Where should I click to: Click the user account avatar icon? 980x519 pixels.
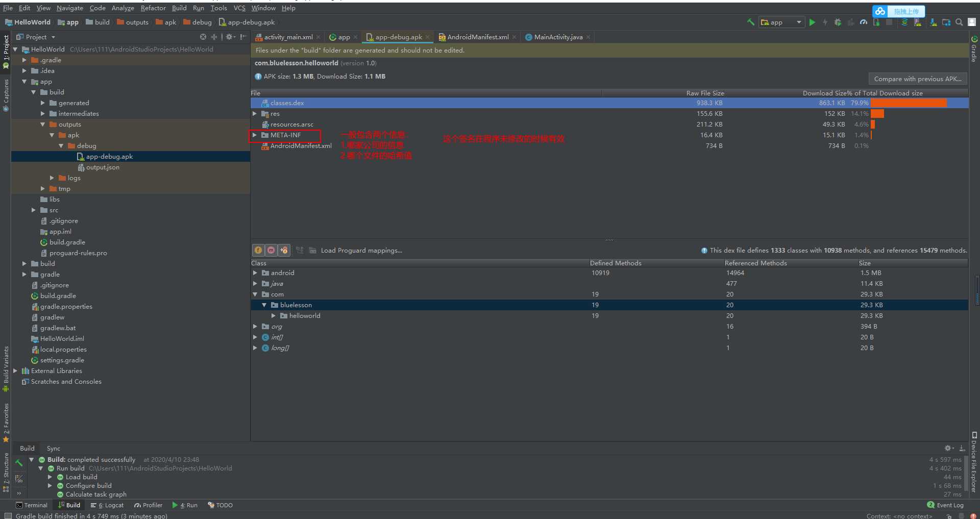[972, 22]
